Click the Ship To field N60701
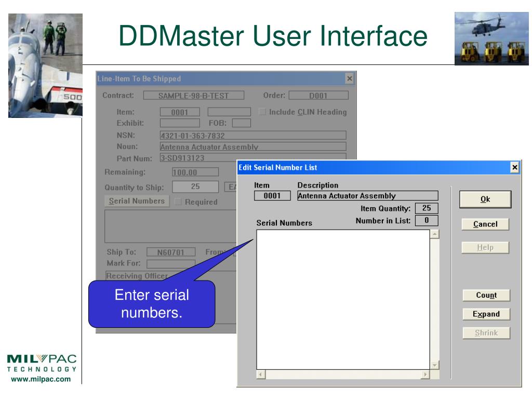Image resolution: width=532 pixels, height=399 pixels. 170,252
